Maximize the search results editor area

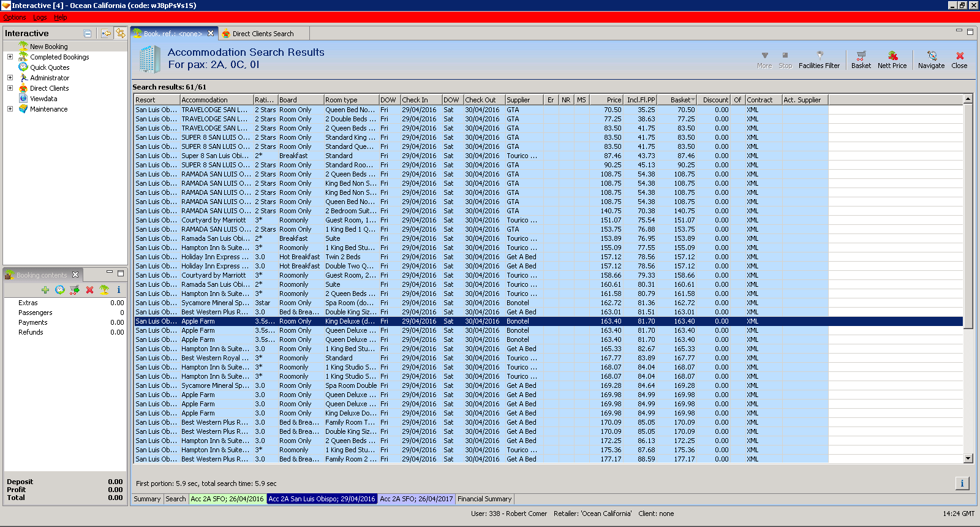[970, 31]
